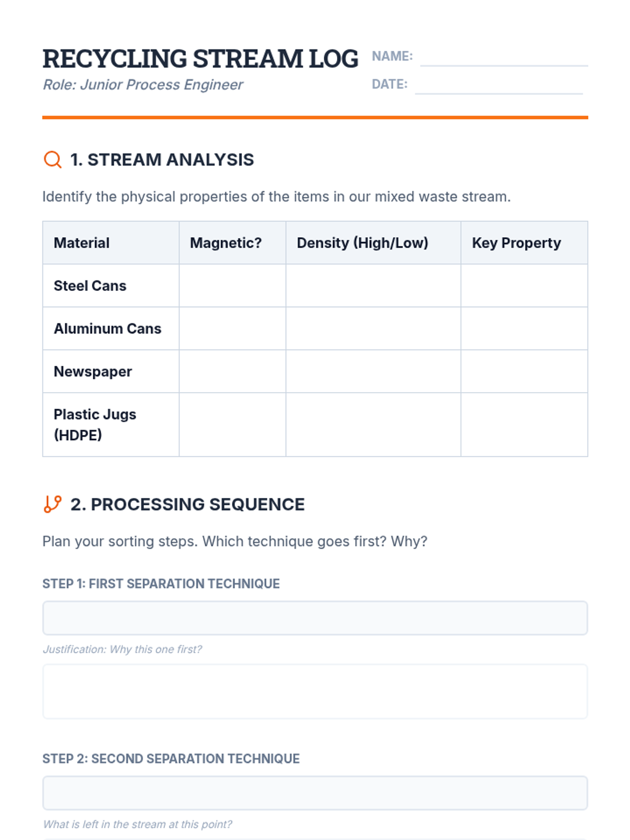630x840 pixels.
Task: Click the justification text box under Step 1
Action: click(315, 691)
